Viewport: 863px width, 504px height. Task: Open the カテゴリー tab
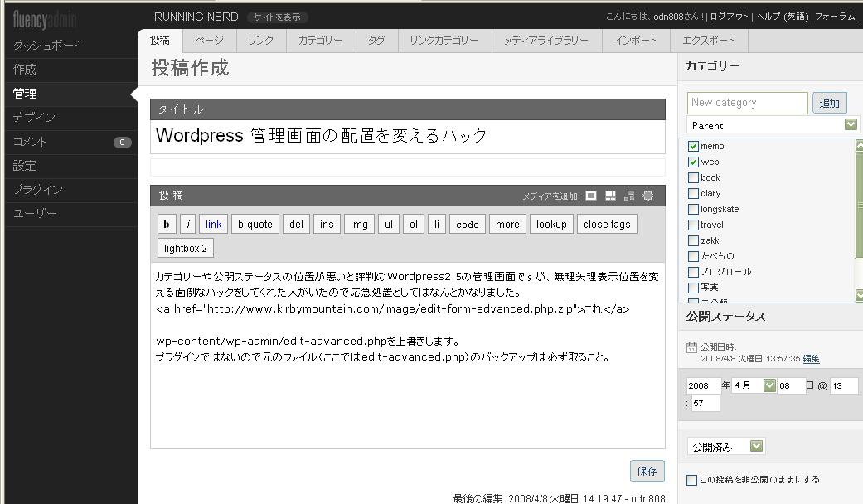coord(320,41)
